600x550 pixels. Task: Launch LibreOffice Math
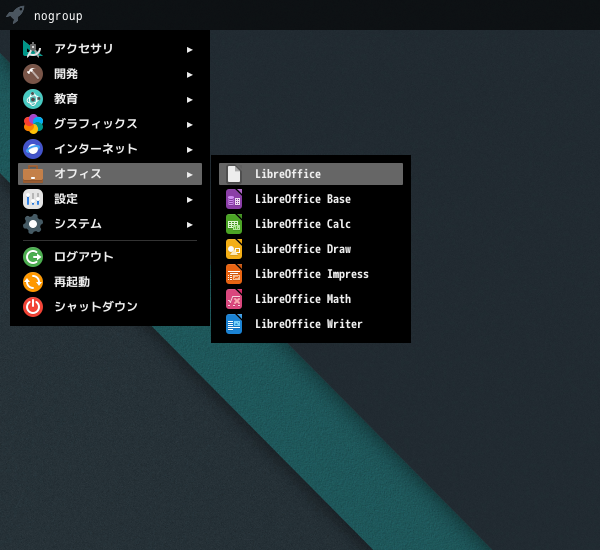[x=311, y=299]
